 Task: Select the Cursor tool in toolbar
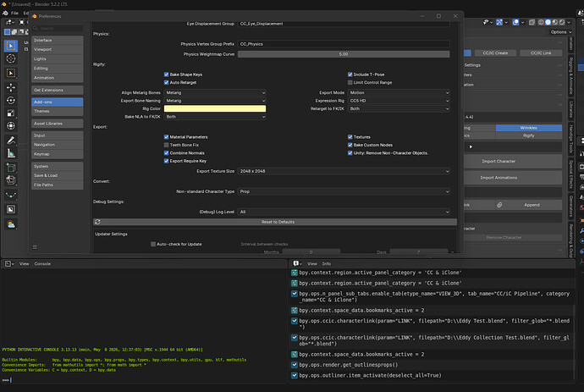click(x=11, y=58)
